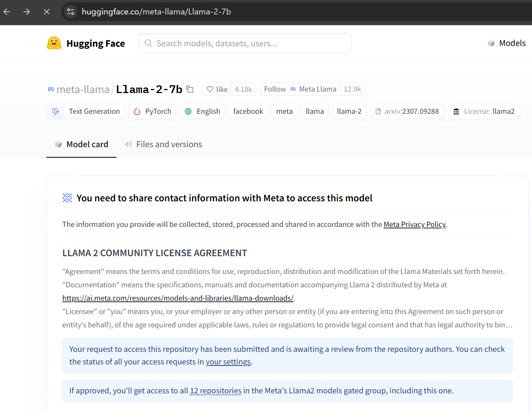The image size is (532, 413).
Task: Open the Models navigation item
Action: click(x=507, y=43)
